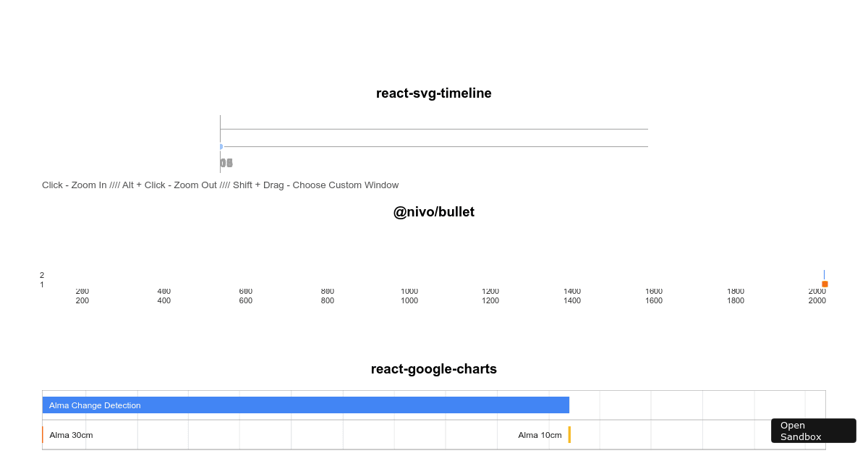Select the bullet chart row labeled 2
This screenshot has height=456, width=868.
[x=41, y=275]
